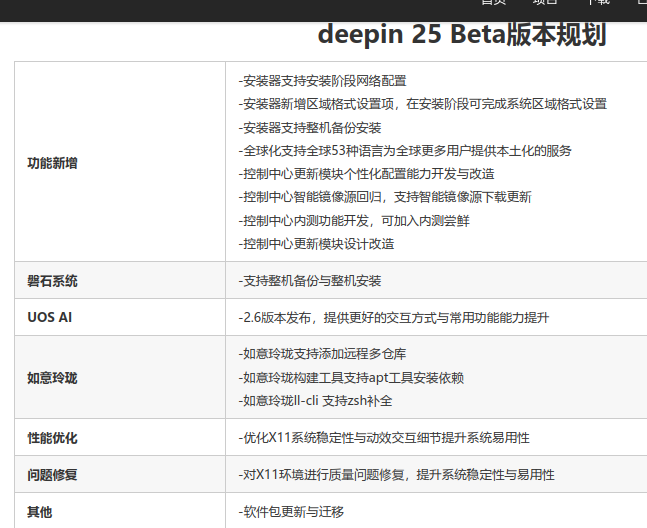Click the line 控制中心更新模块设计改造
This screenshot has height=528, width=647.
pos(316,244)
